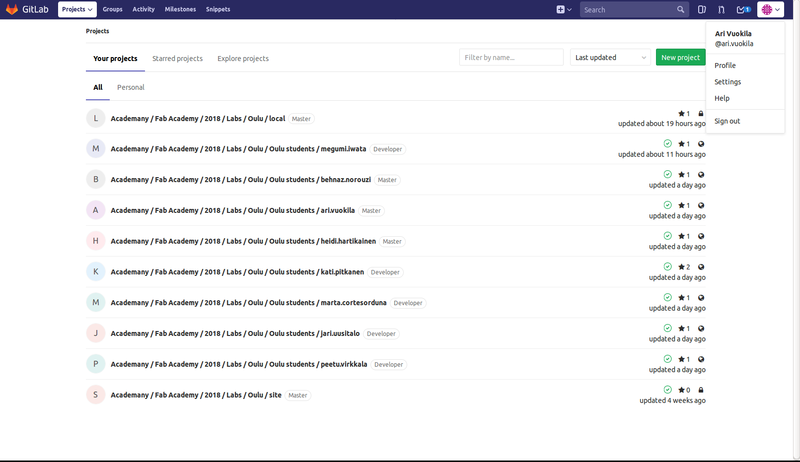
Task: Click the Master badge on heidi.hartikainen row
Action: [392, 241]
